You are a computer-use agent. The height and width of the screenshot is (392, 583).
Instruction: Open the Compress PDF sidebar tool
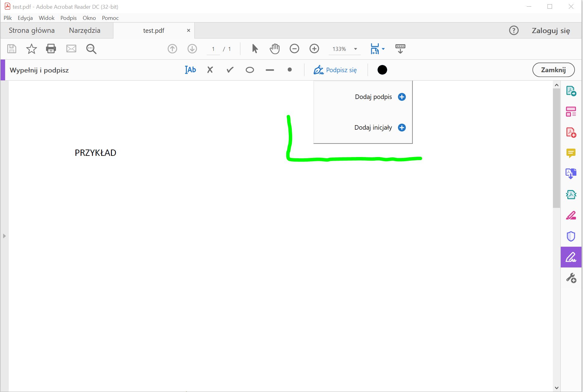(x=571, y=195)
